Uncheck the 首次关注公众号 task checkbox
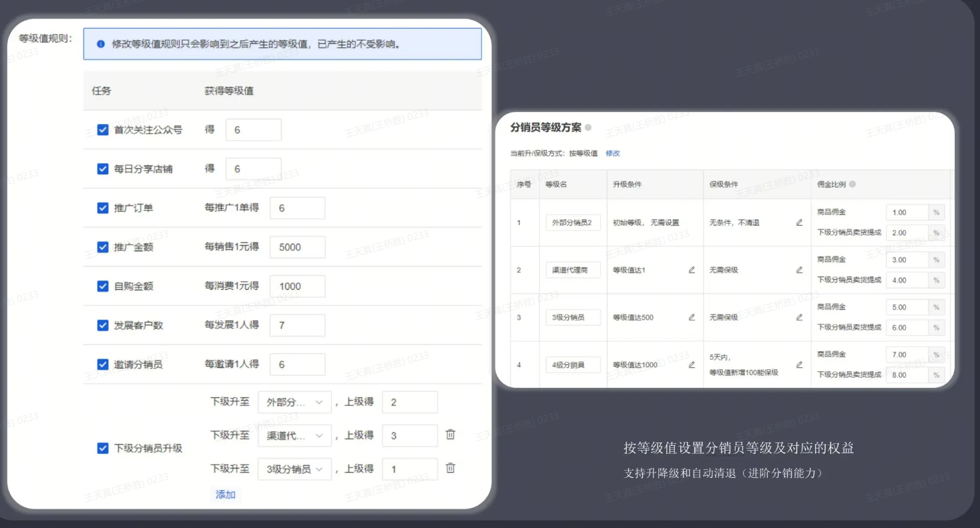This screenshot has width=980, height=528. tap(103, 130)
